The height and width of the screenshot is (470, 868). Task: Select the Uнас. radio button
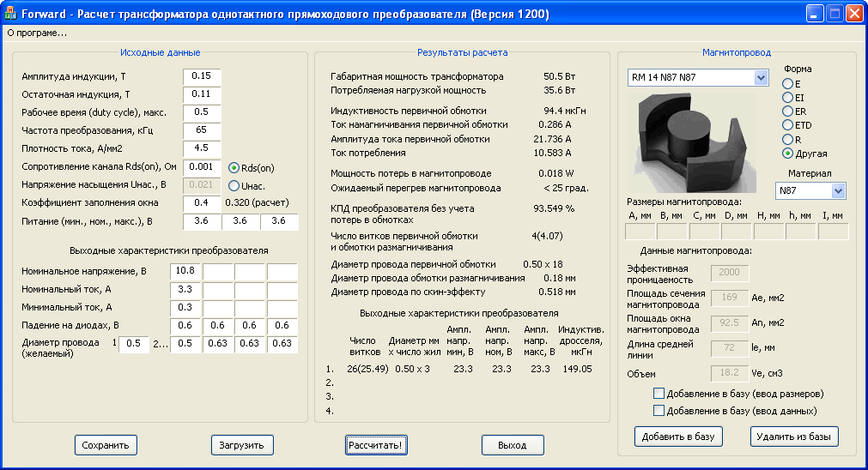[x=234, y=186]
